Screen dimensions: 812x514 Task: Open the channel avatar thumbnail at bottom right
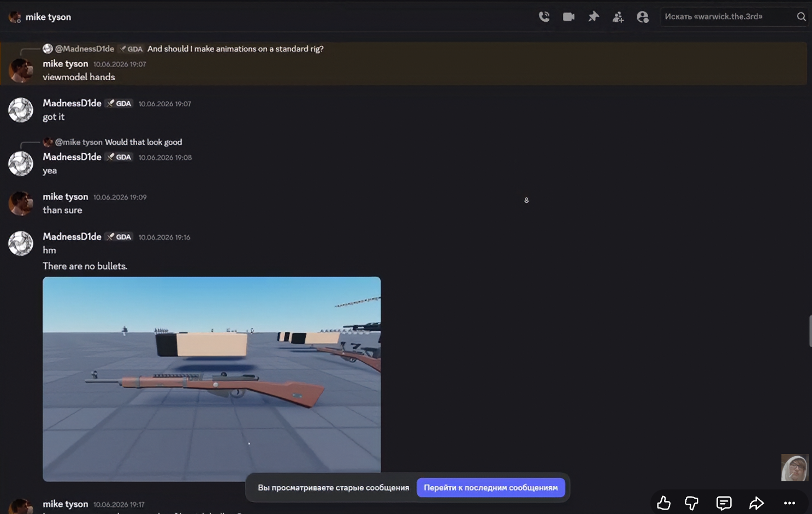point(795,468)
